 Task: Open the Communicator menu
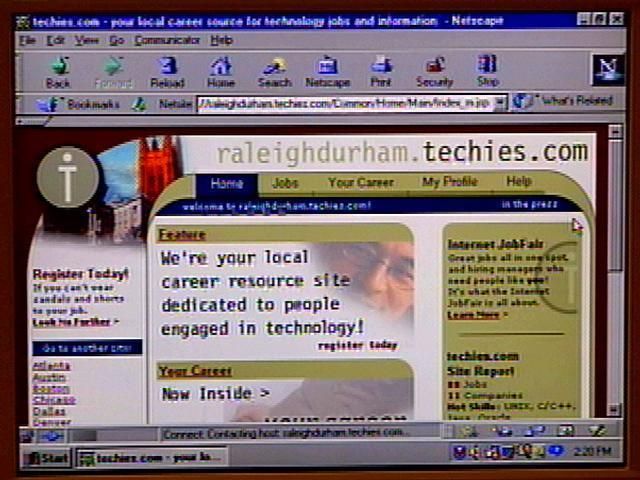[167, 40]
